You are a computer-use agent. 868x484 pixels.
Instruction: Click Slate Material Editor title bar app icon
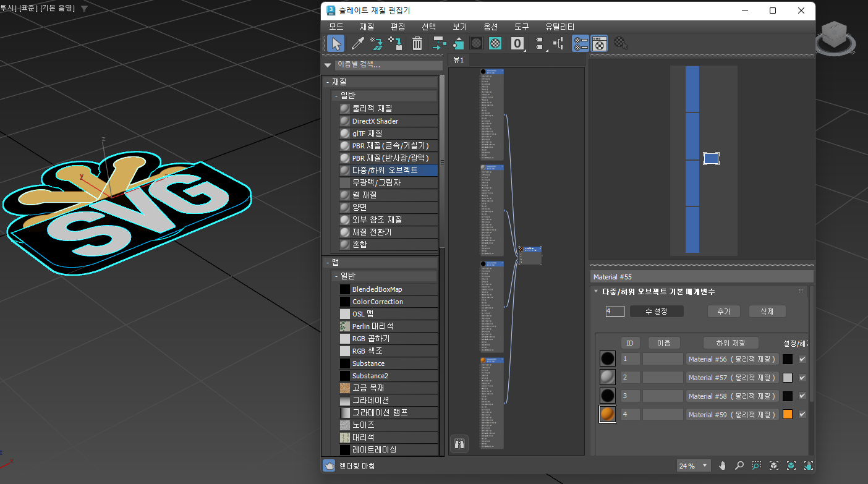pyautogui.click(x=331, y=11)
